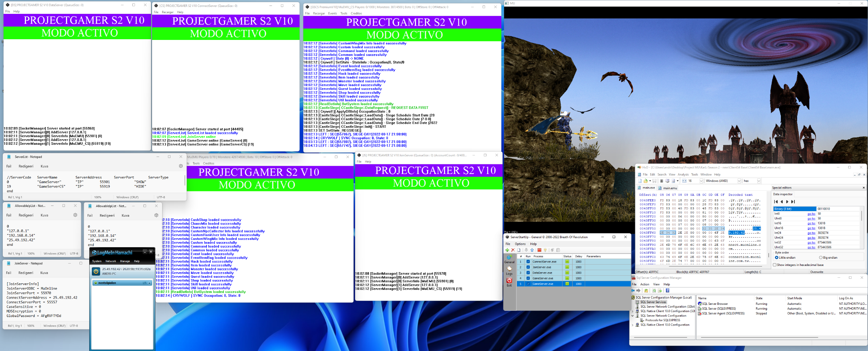Click the red X Delete icon in ServerStartUp toolbar

click(513, 250)
